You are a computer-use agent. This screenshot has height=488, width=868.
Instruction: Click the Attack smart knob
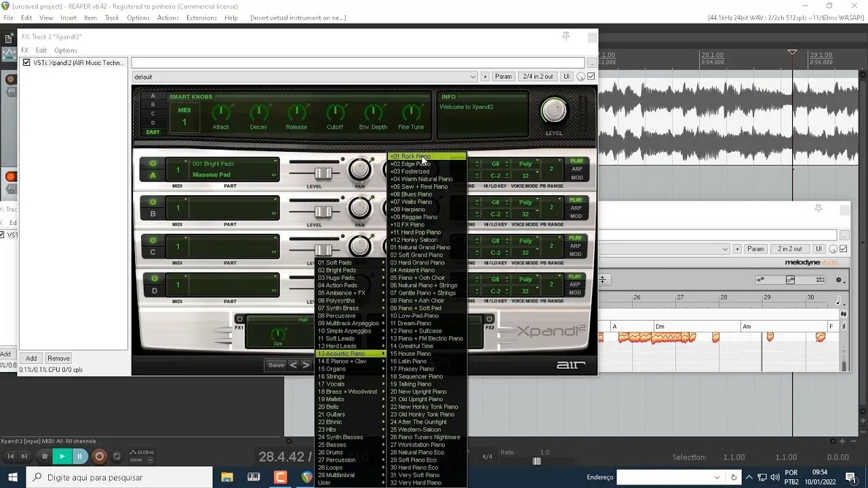point(221,113)
